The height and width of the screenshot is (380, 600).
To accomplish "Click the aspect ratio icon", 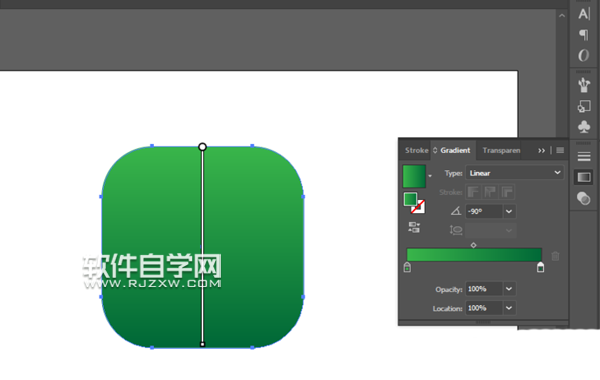I will coord(456,230).
